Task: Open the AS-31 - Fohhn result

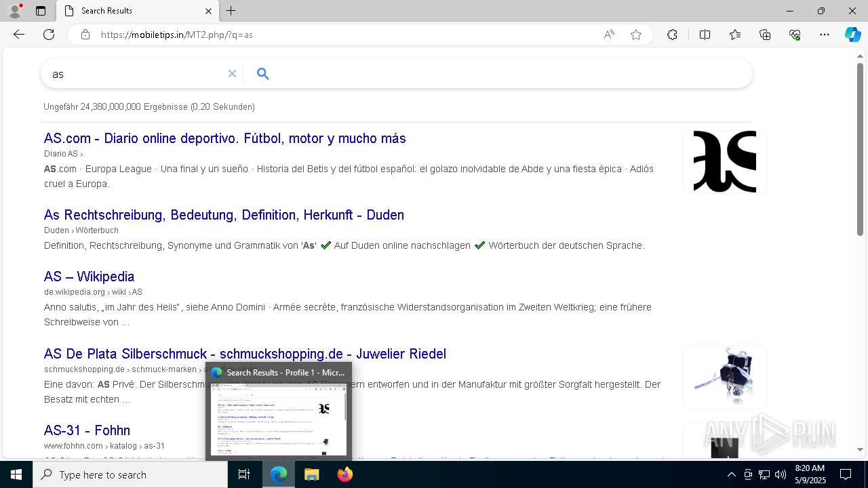Action: pyautogui.click(x=87, y=430)
